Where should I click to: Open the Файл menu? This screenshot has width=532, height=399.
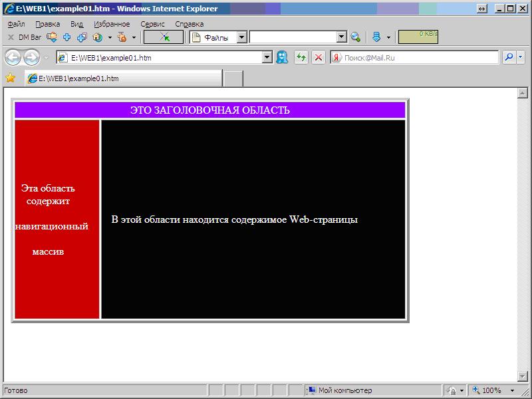click(16, 24)
